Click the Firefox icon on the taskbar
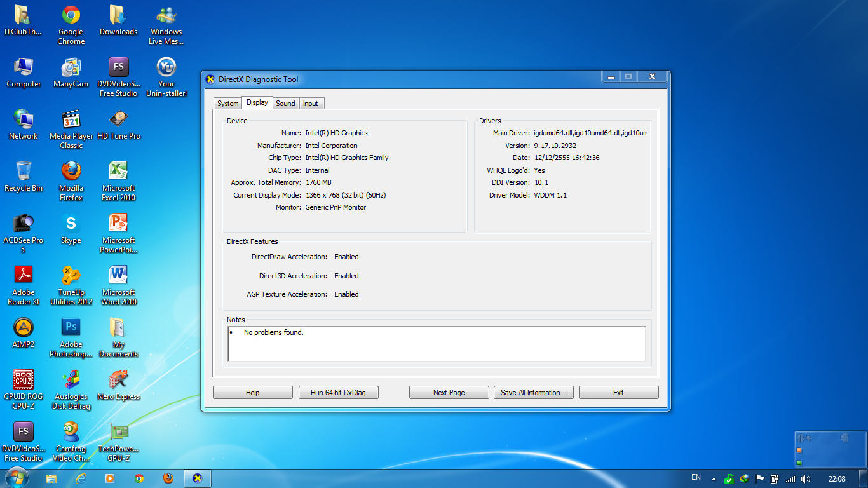The width and height of the screenshot is (868, 488). point(168,478)
